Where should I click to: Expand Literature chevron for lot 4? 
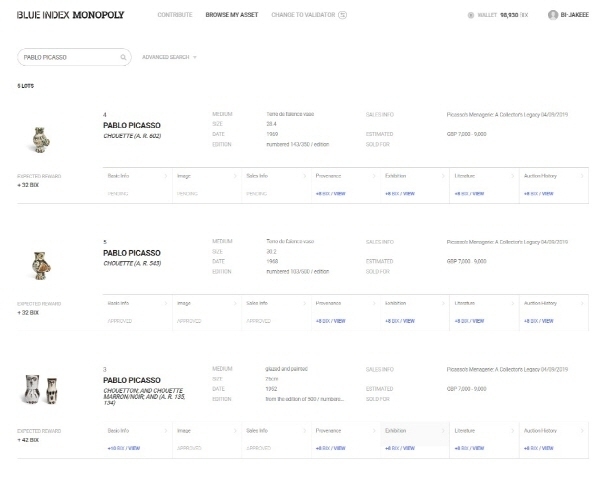coord(512,176)
